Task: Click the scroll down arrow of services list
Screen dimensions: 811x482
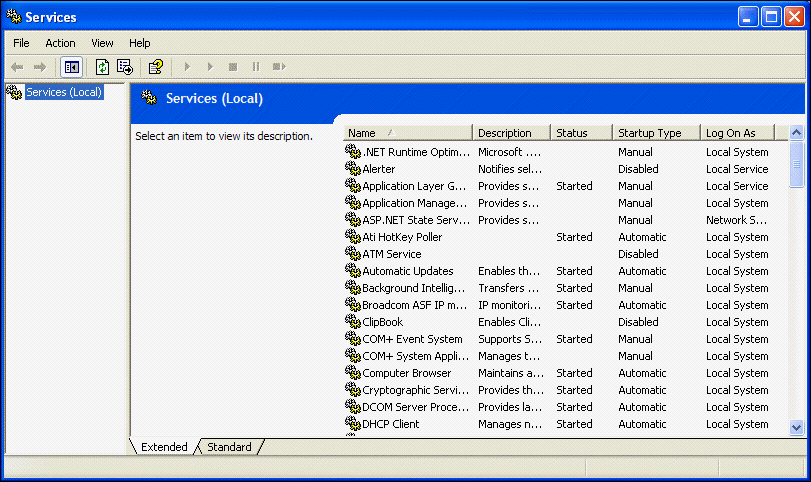Action: 797,427
